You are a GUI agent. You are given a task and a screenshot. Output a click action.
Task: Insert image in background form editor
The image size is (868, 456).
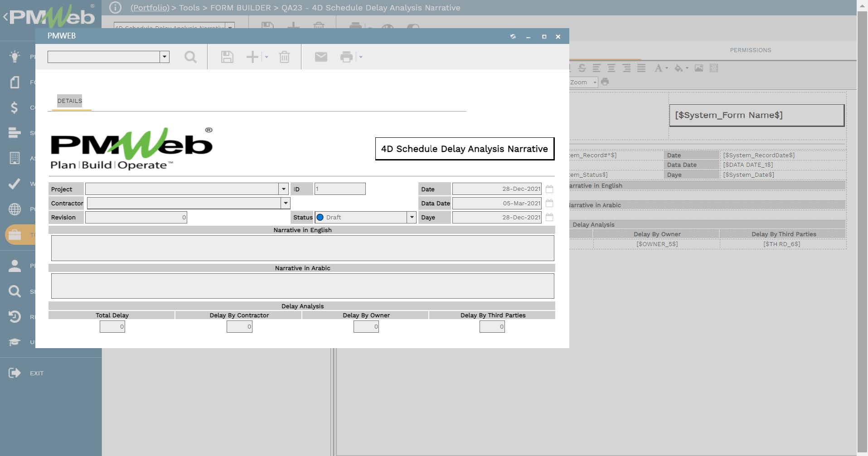(x=699, y=68)
